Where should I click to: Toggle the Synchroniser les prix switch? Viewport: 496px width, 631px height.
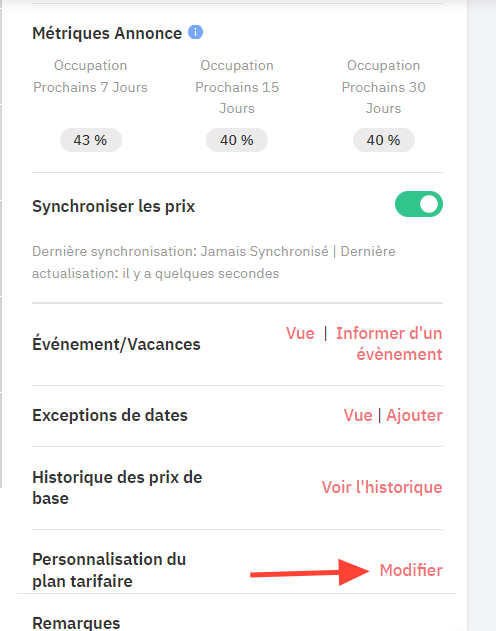point(419,204)
